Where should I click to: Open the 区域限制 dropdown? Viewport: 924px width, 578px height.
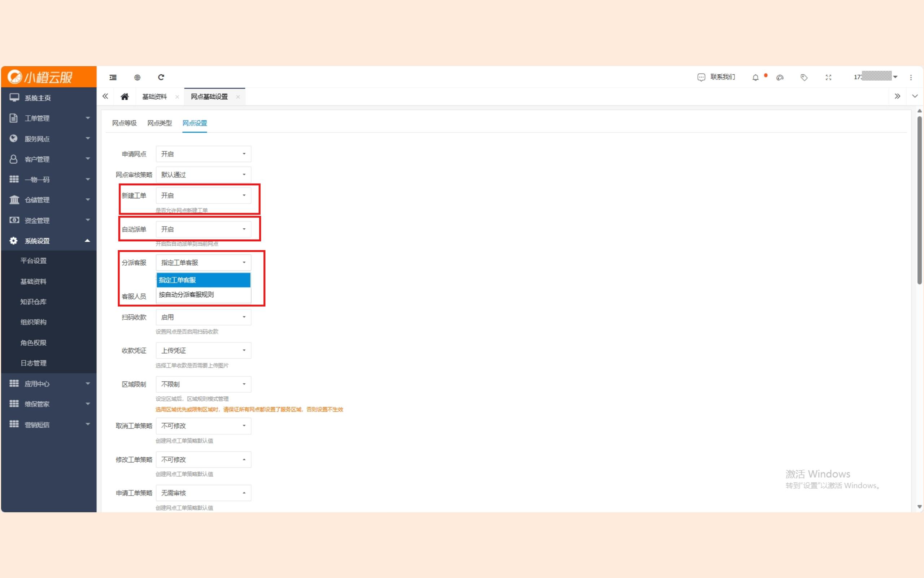pos(204,384)
